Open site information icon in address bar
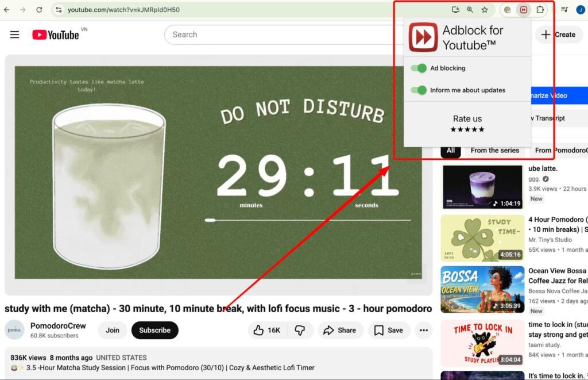Image resolution: width=588 pixels, height=380 pixels. click(59, 10)
